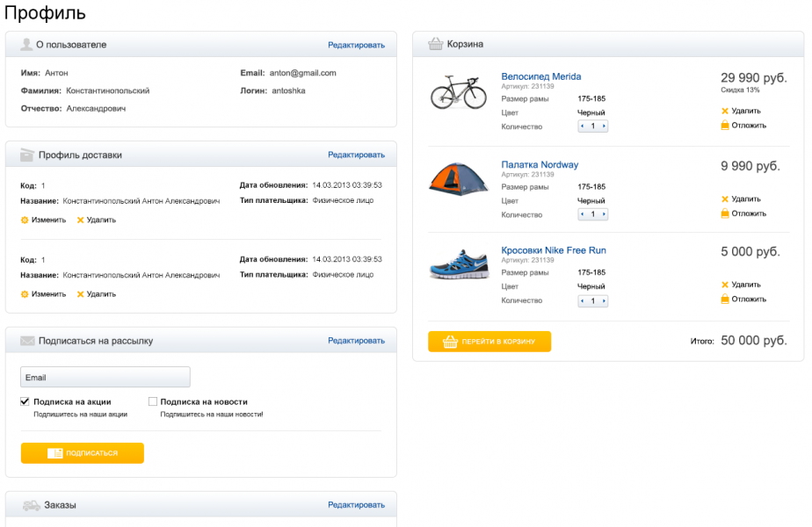Postpone Палатка Nordway with Отложить icon
The height and width of the screenshot is (527, 812).
point(725,213)
